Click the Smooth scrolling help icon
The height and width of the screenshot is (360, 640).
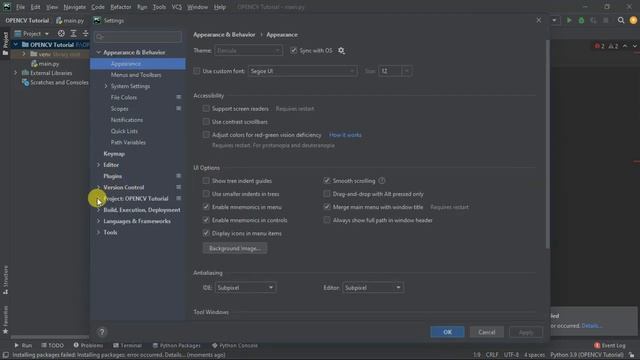click(382, 180)
